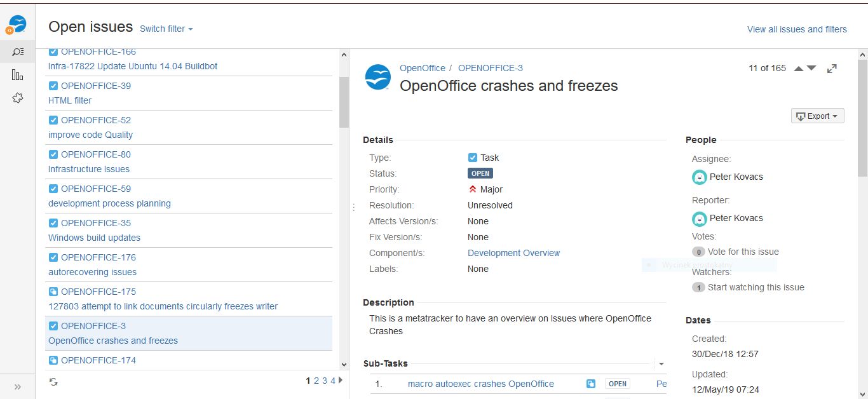Click issue list scrollbar down arrow
Screen dimensions: 868x399
[x=344, y=364]
